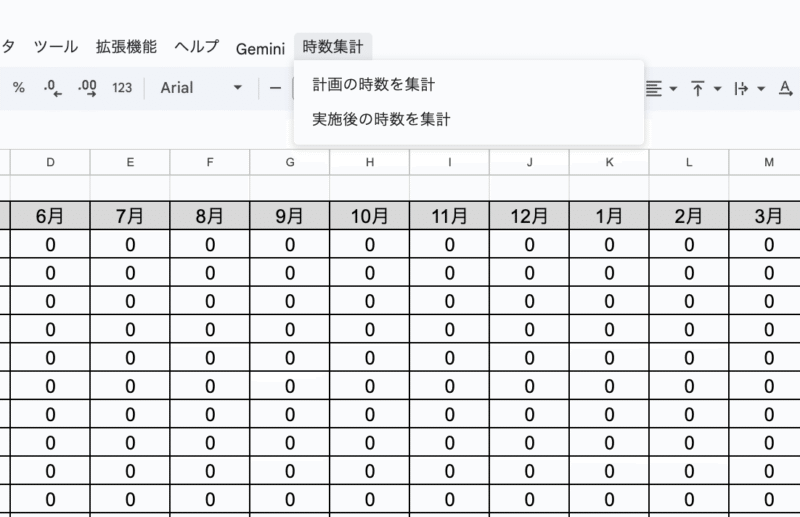
Task: Click the percent format icon
Action: (18, 88)
